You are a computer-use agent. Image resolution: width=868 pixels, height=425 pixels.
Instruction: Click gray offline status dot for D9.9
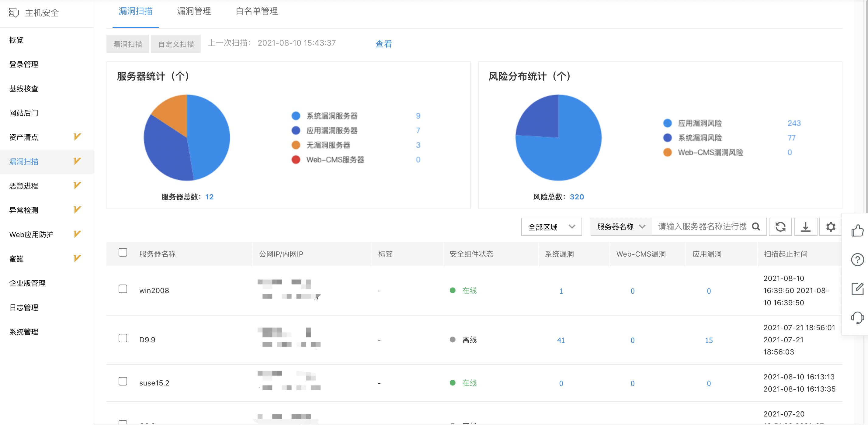[453, 340]
